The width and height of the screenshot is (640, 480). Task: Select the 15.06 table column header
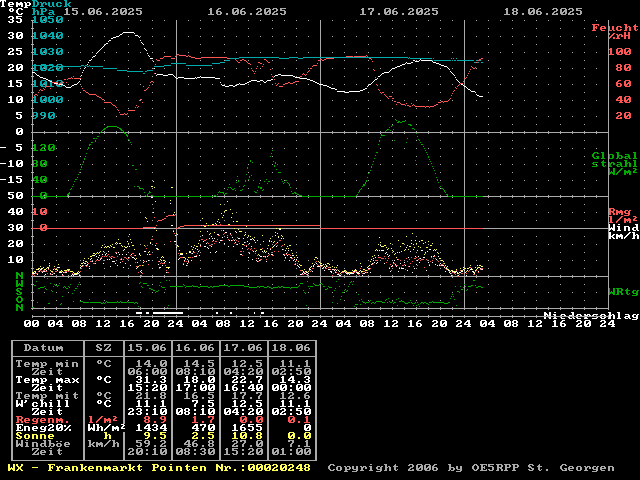coord(147,348)
